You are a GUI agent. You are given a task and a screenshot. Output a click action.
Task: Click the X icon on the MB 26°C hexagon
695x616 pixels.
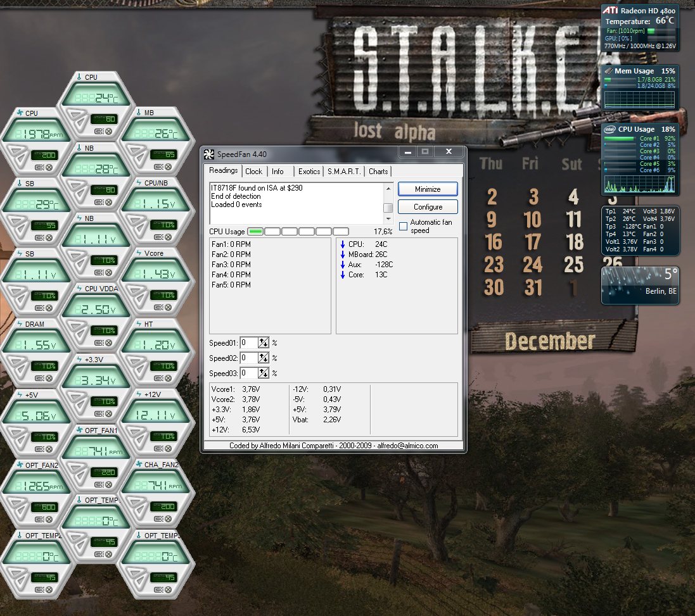coord(169,167)
